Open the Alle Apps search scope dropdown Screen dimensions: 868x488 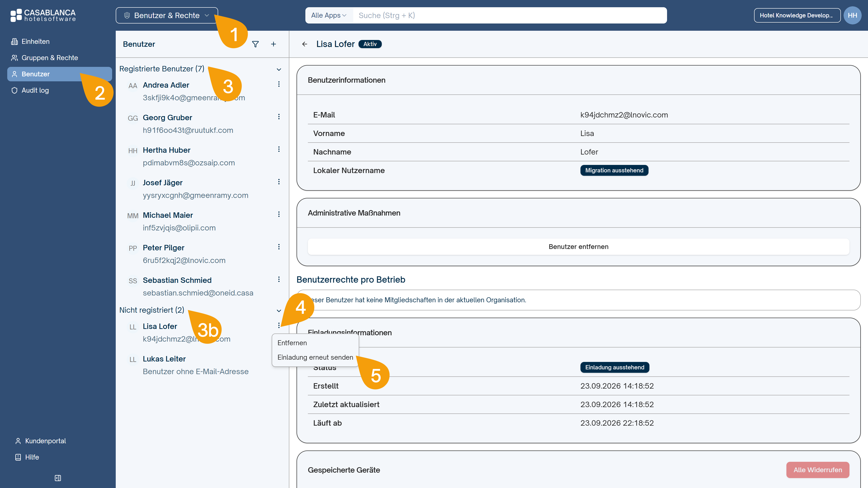coord(328,16)
